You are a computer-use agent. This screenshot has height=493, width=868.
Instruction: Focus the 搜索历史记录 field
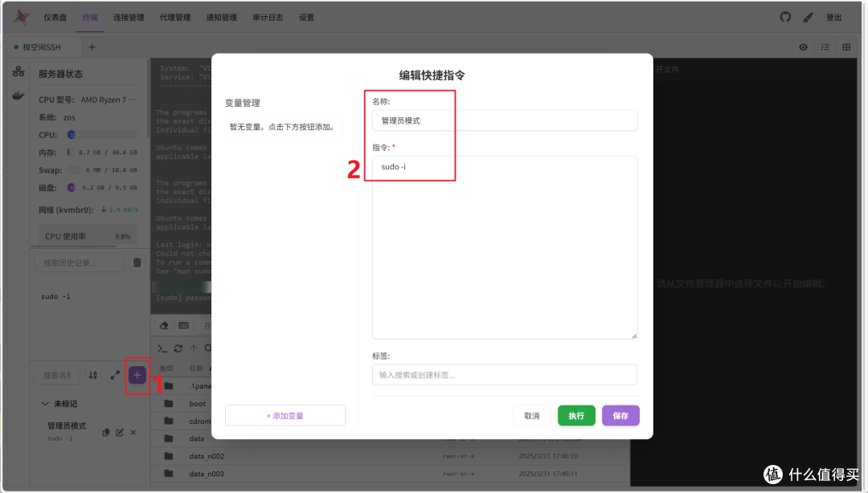click(79, 263)
